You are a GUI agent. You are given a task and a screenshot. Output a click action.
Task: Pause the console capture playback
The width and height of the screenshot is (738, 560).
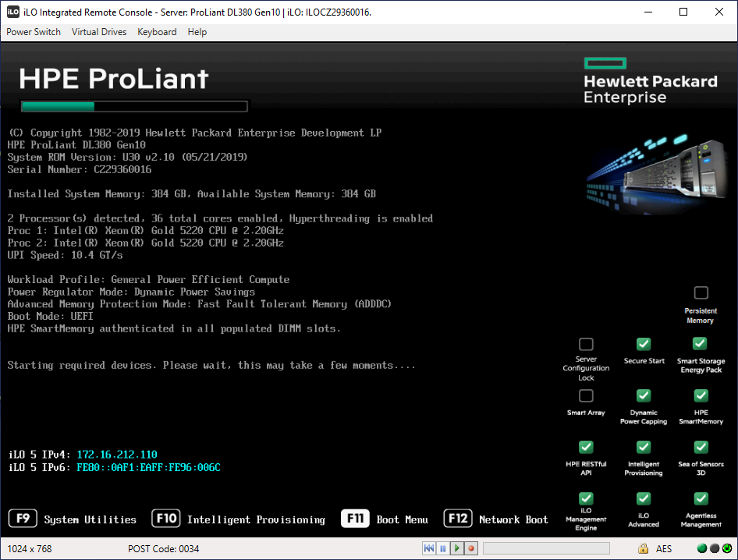pyautogui.click(x=443, y=548)
